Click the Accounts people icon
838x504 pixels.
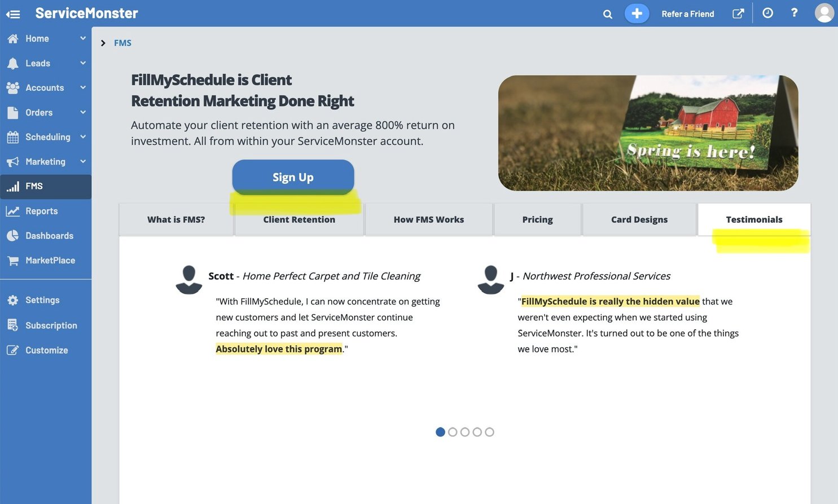point(12,87)
